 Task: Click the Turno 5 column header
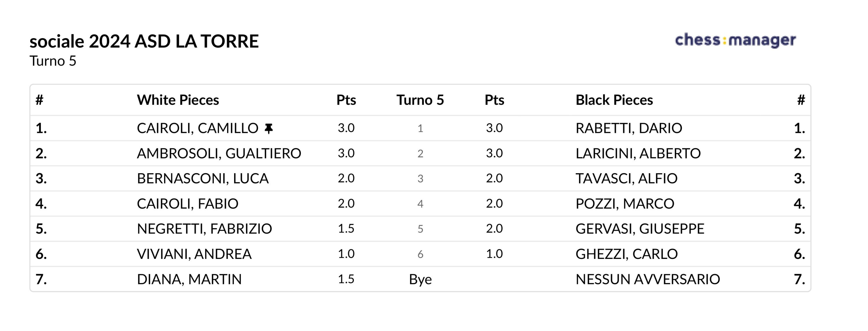420,100
